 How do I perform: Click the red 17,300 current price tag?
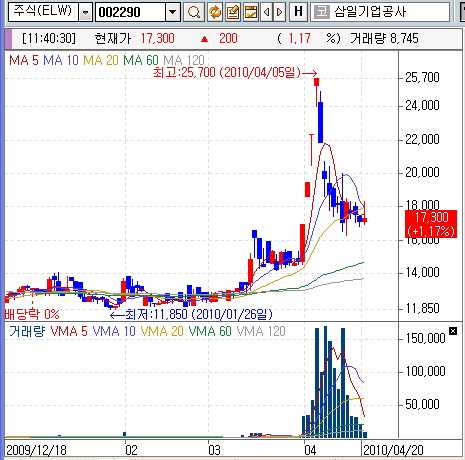tap(431, 224)
